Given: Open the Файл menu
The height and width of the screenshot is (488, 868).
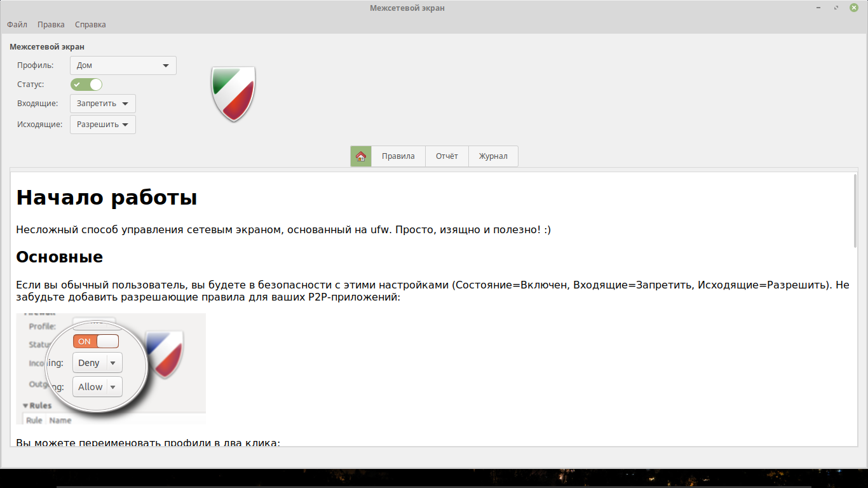Looking at the screenshot, I should click(x=17, y=25).
